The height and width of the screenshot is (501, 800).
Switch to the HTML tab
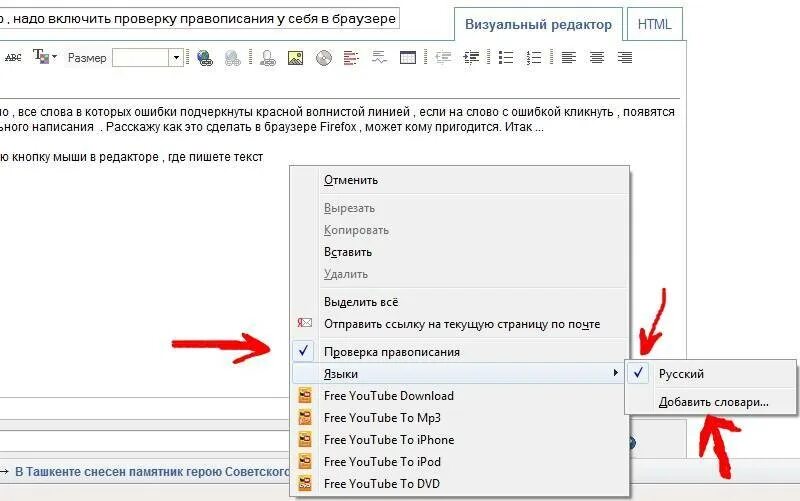pyautogui.click(x=655, y=24)
